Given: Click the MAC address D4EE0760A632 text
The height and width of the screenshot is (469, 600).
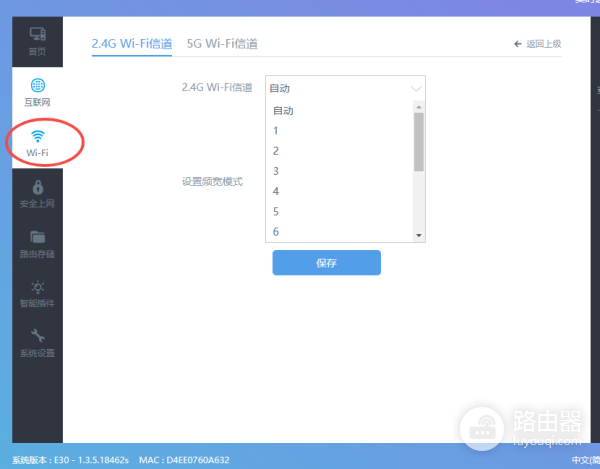Looking at the screenshot, I should tap(184, 460).
